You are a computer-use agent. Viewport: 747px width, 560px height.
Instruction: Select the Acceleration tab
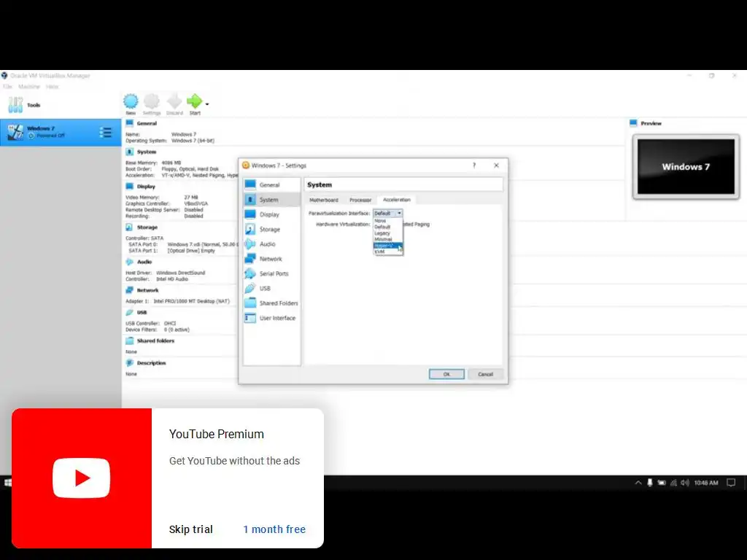(396, 200)
